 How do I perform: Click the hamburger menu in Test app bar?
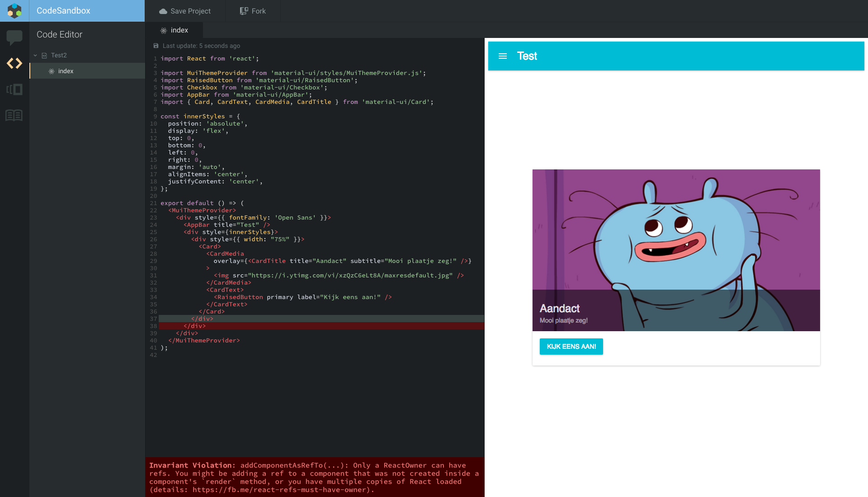503,56
